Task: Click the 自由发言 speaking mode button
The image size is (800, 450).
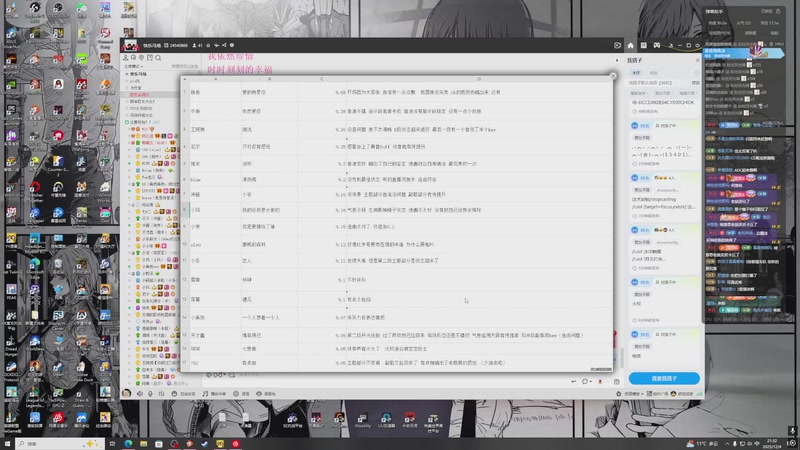Action: pyautogui.click(x=184, y=393)
